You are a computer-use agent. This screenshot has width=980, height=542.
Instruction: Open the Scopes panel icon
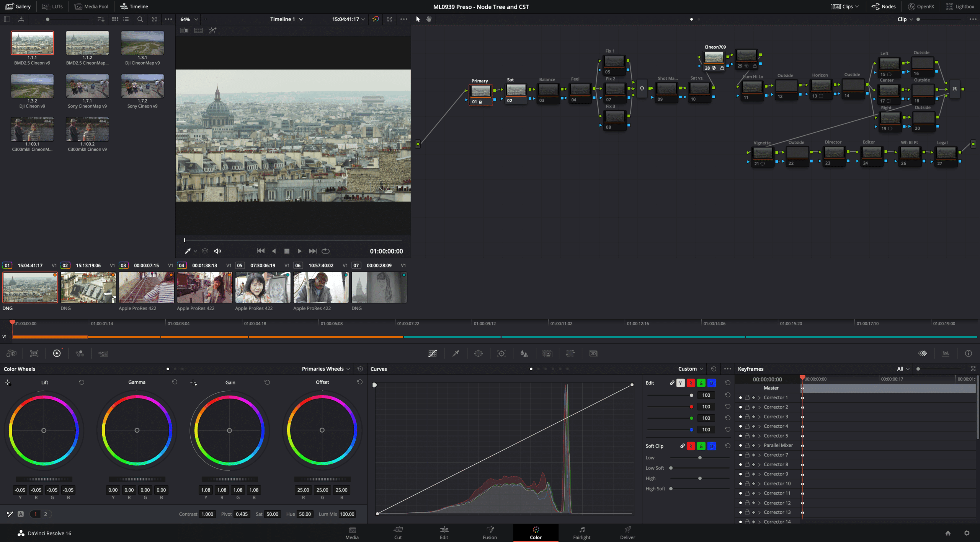946,353
